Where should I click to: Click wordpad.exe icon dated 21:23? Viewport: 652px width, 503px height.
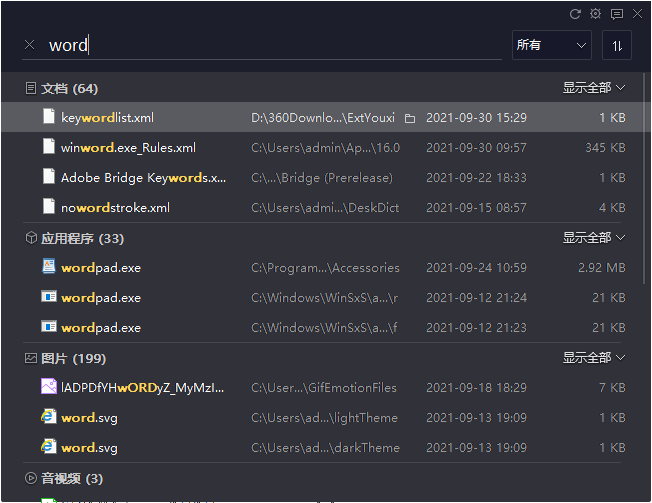click(49, 326)
